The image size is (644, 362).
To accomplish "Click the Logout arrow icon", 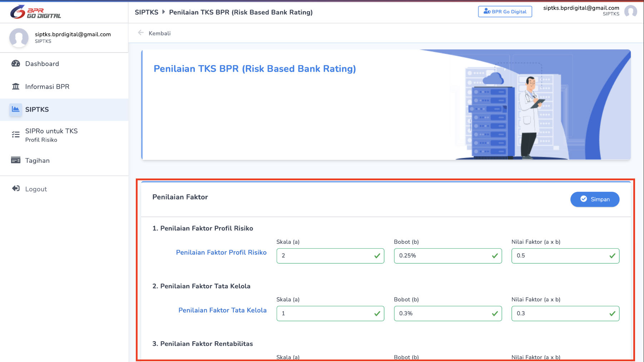I will 16,189.
